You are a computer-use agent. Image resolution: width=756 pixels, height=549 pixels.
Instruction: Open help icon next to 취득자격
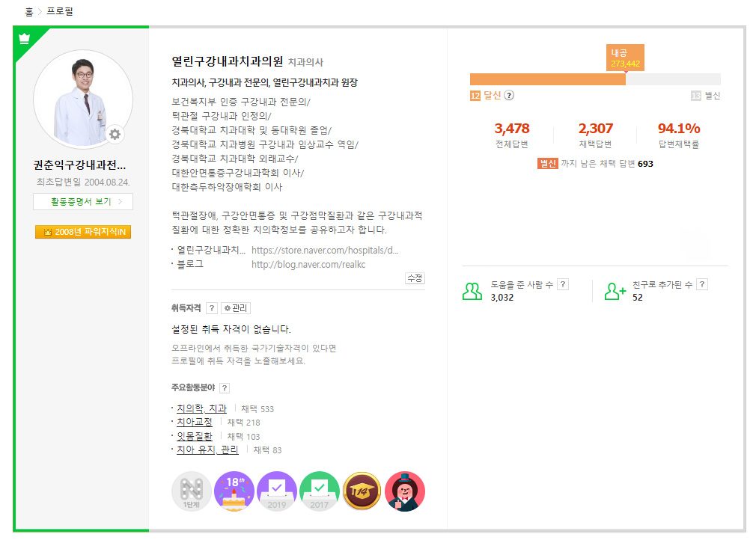click(x=212, y=308)
